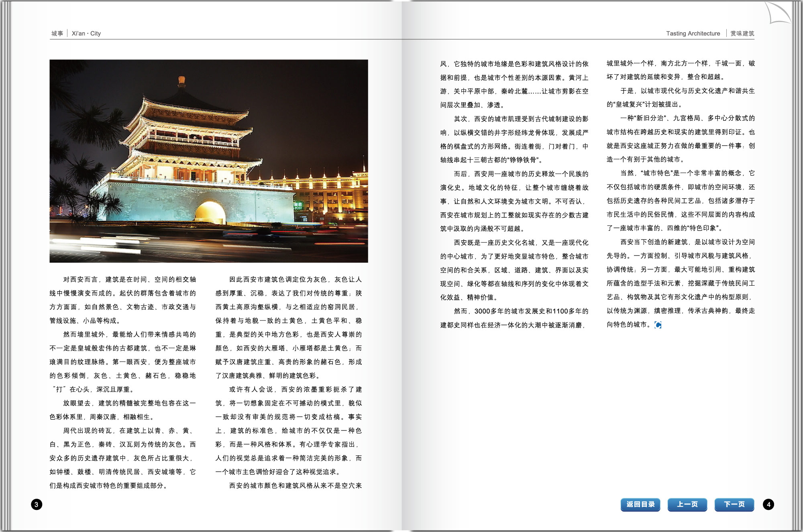Click the 城事 header label

click(x=57, y=33)
